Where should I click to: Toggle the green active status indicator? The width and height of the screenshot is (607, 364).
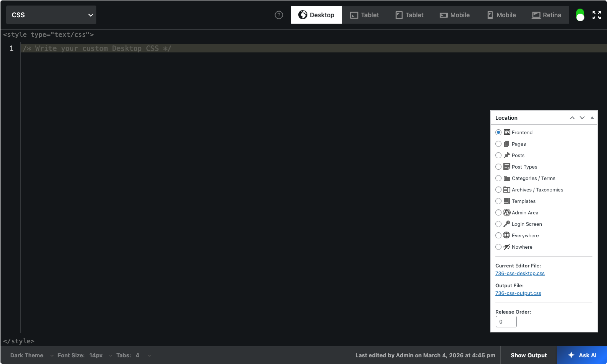pyautogui.click(x=580, y=15)
